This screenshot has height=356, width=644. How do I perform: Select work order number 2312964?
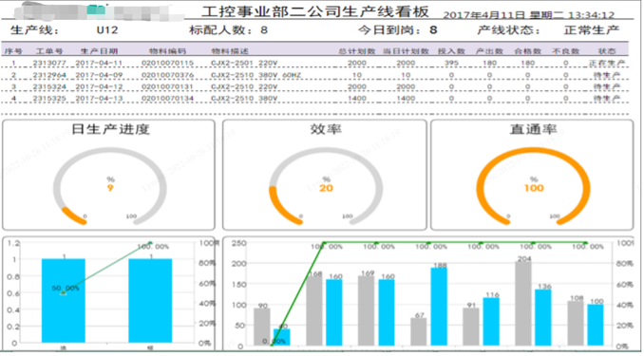pyautogui.click(x=49, y=75)
